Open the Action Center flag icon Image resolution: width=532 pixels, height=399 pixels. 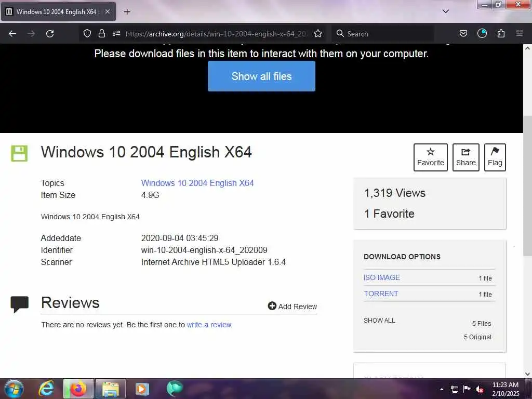click(467, 389)
